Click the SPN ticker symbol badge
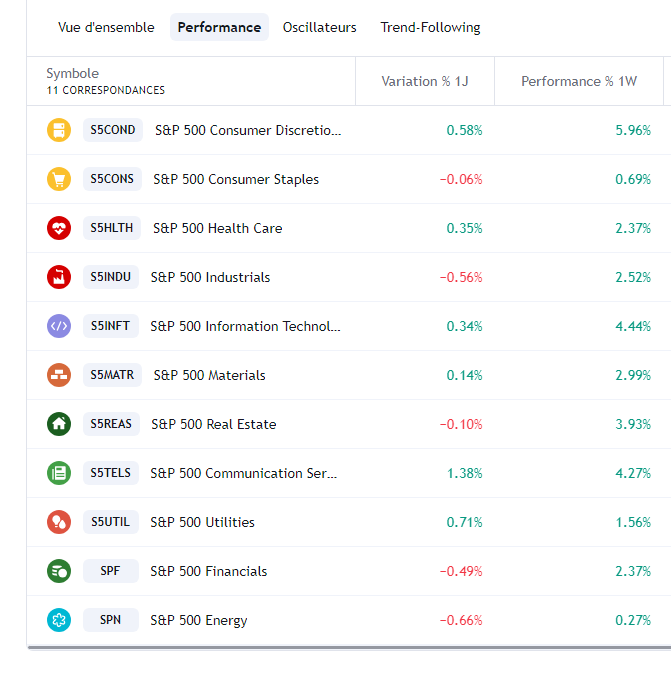 [110, 620]
